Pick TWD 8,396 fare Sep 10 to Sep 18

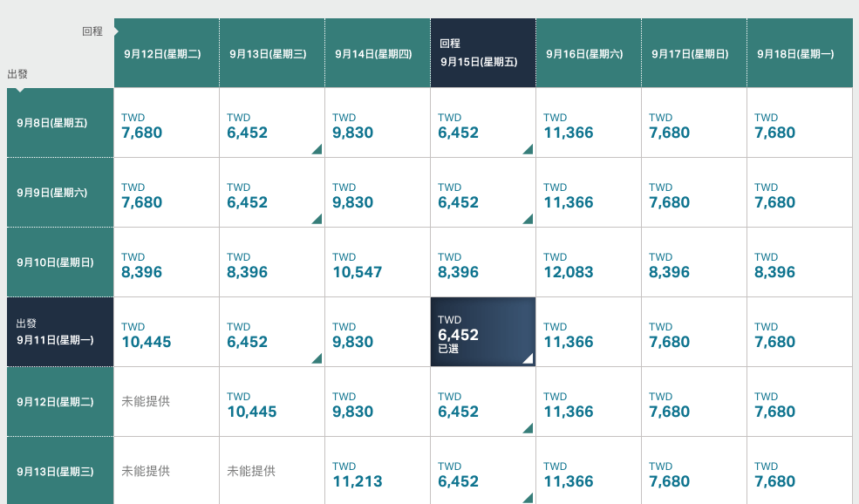pos(800,262)
